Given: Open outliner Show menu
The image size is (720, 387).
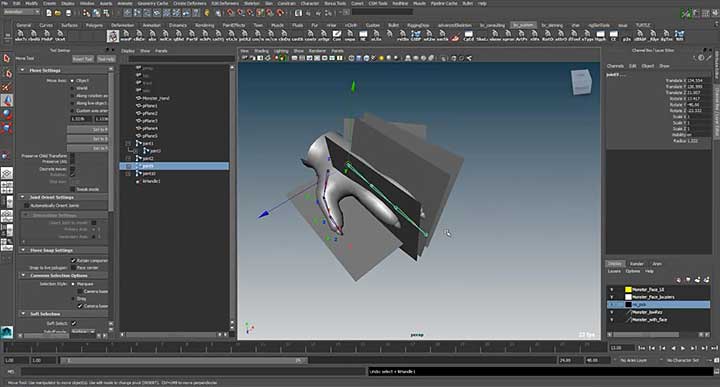Looking at the screenshot, I should 145,51.
